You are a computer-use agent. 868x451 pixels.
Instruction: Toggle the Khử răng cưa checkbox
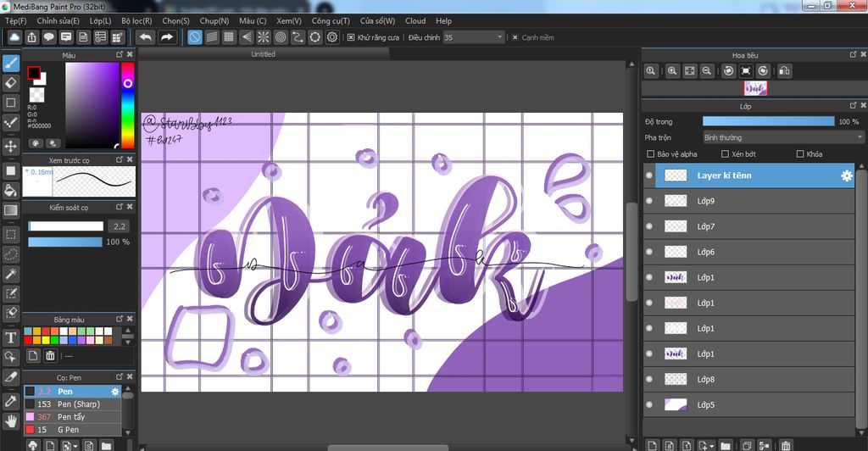click(x=351, y=37)
